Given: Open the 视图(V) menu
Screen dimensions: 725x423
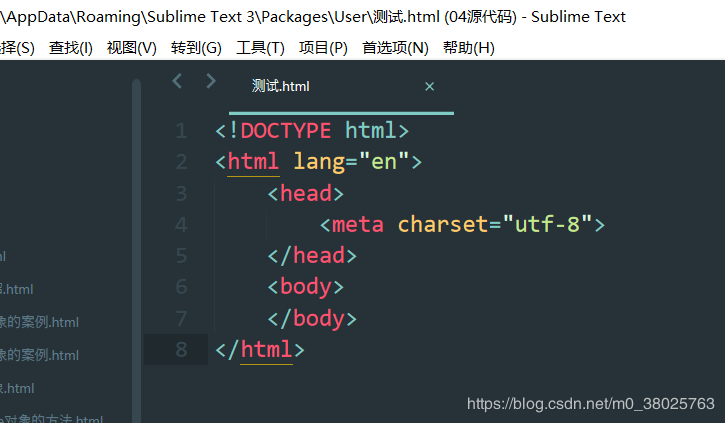Looking at the screenshot, I should coord(132,48).
